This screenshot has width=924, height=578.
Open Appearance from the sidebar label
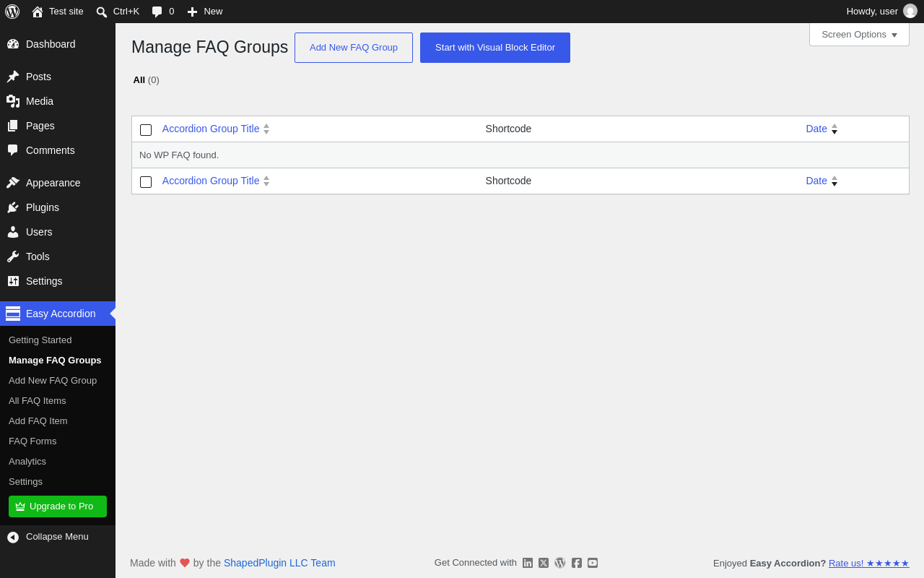pos(53,183)
